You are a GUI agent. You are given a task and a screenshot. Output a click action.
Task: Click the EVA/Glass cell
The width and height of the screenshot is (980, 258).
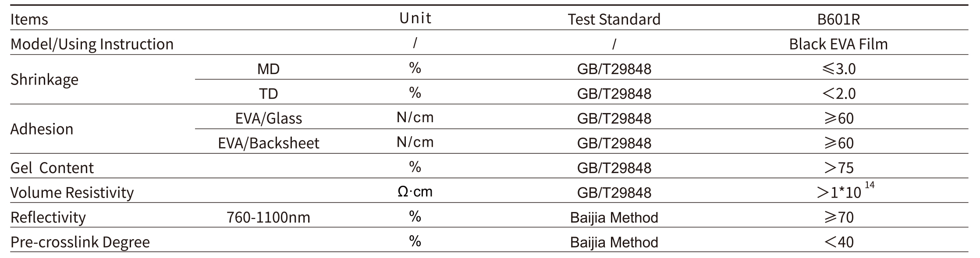pyautogui.click(x=268, y=118)
